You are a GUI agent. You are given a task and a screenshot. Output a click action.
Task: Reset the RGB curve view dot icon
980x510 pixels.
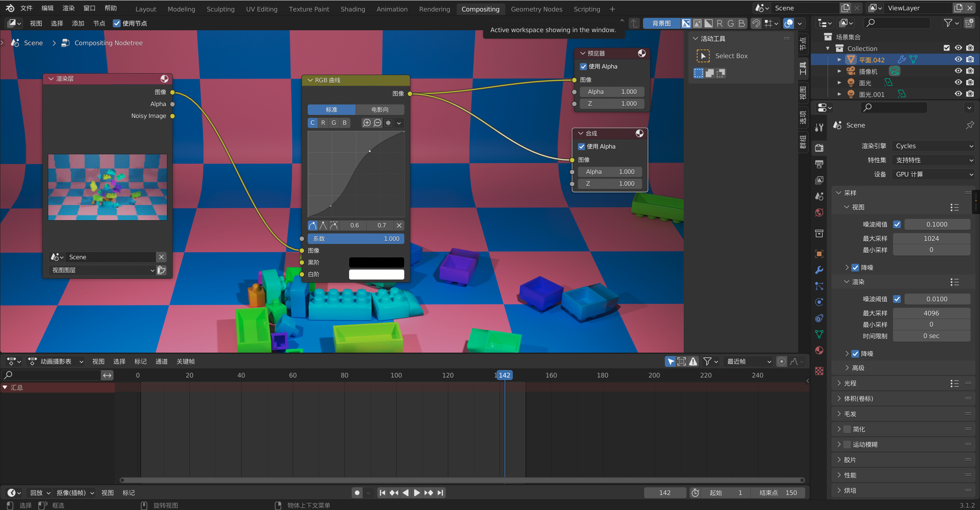click(x=388, y=123)
